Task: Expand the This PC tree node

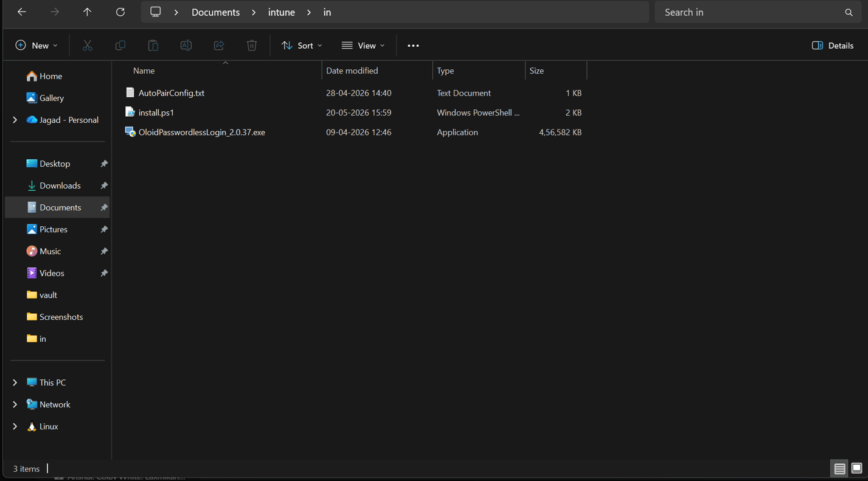Action: (15, 382)
